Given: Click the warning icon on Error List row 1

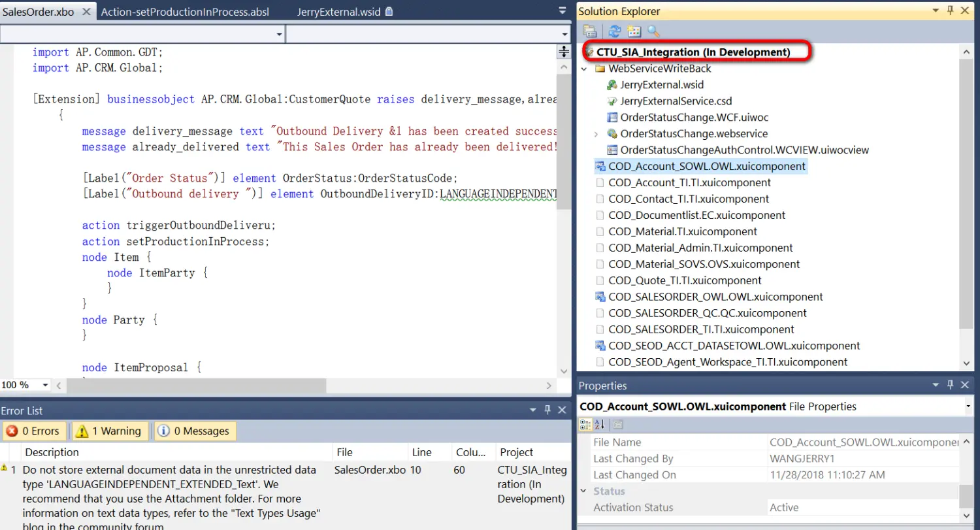Looking at the screenshot, I should click(x=5, y=469).
